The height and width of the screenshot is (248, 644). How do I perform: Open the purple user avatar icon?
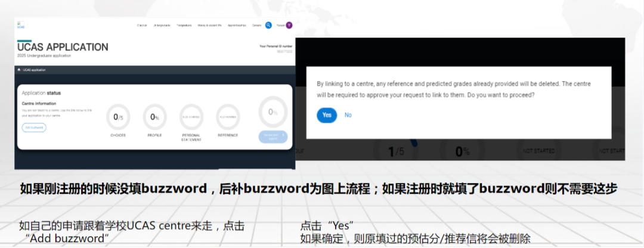coord(289,25)
